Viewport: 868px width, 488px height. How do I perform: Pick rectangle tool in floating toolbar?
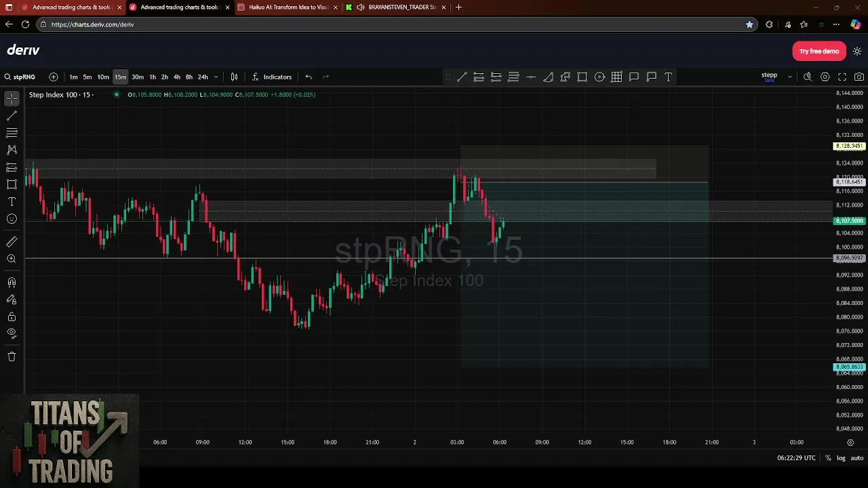tap(583, 77)
